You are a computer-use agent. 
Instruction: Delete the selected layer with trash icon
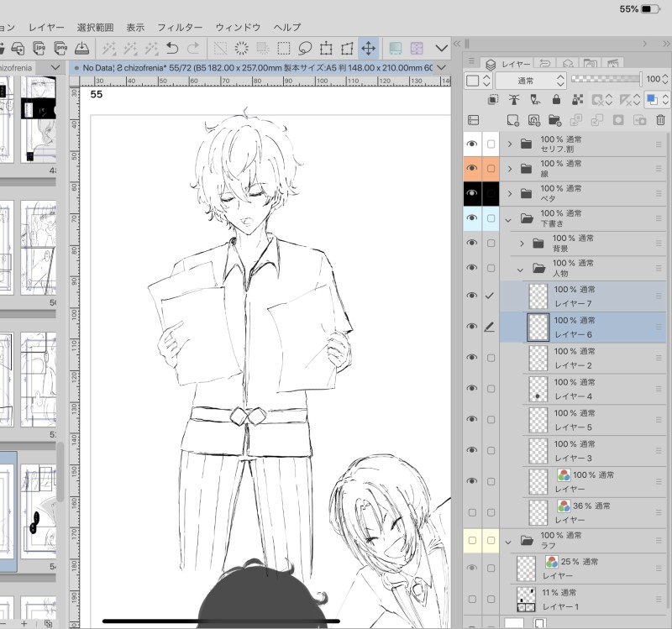click(660, 120)
